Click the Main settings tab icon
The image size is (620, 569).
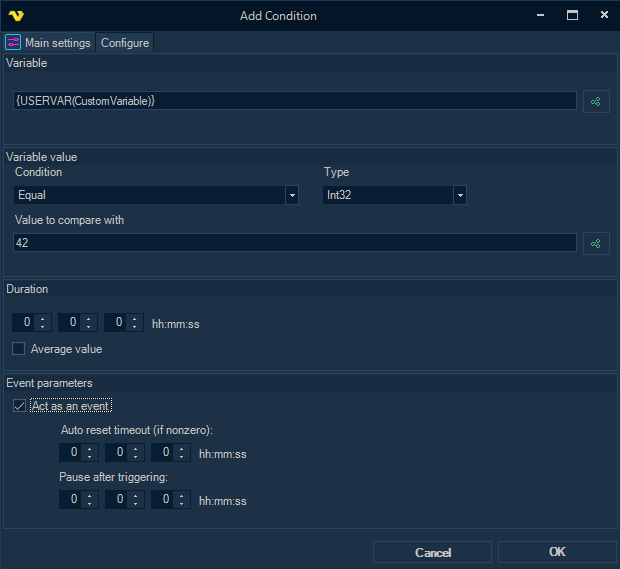tap(14, 43)
